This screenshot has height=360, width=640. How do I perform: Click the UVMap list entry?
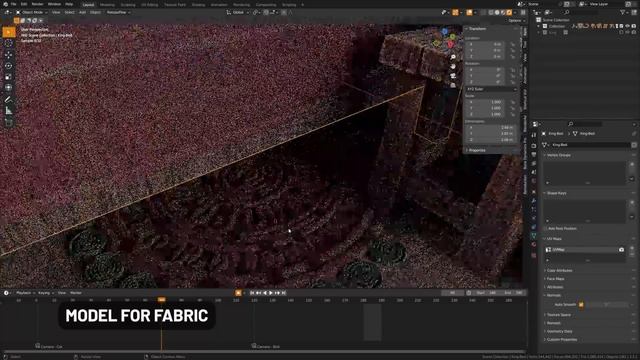tap(585, 249)
